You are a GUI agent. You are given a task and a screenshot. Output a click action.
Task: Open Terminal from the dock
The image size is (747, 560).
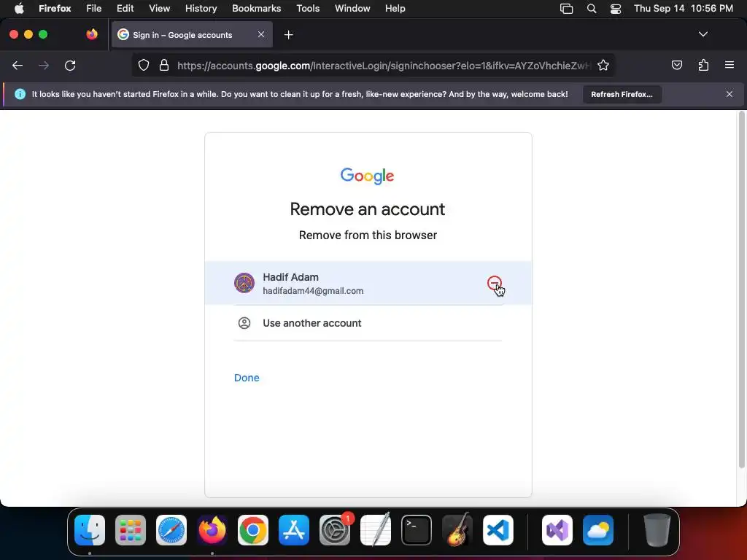tap(417, 530)
